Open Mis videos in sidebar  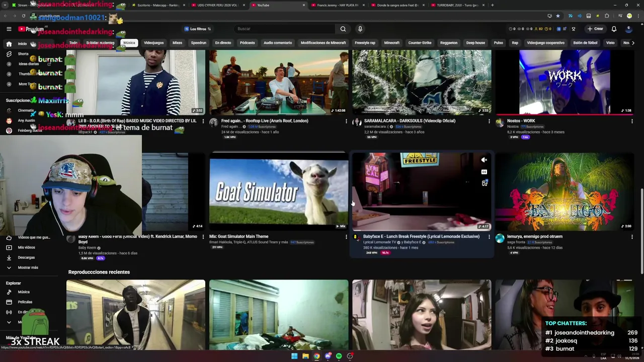pos(26,247)
